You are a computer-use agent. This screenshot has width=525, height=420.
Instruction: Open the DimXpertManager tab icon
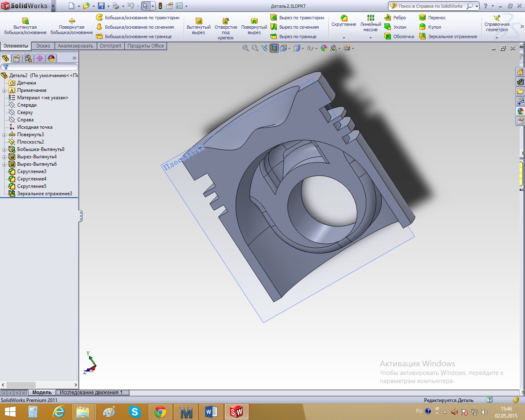pos(40,58)
